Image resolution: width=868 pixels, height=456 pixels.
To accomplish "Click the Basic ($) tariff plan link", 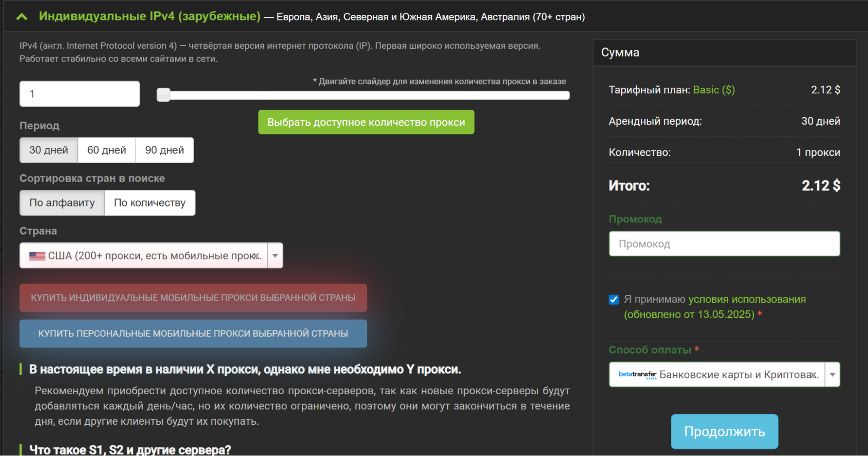I will point(715,90).
